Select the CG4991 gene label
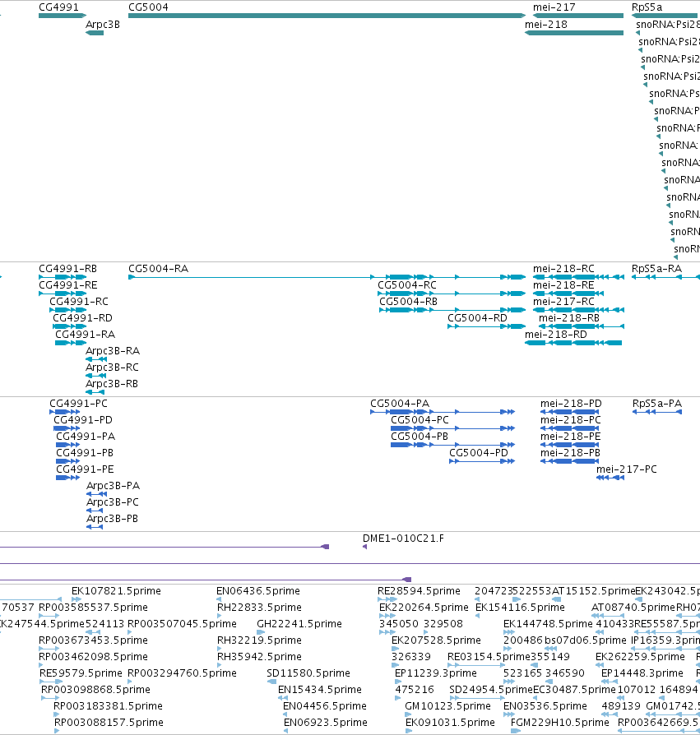700x735 pixels. click(58, 7)
